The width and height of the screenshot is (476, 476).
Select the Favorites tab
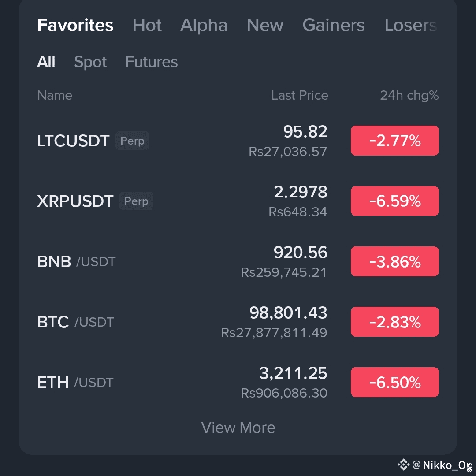coord(75,26)
